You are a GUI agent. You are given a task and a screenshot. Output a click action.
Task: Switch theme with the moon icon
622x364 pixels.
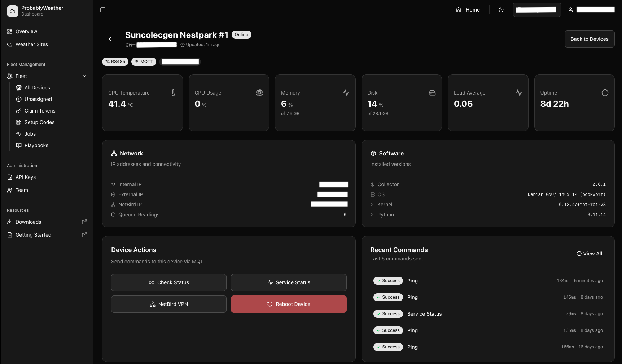[501, 10]
